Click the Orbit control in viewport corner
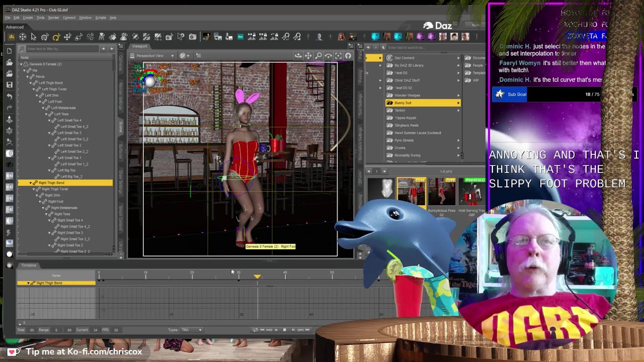The width and height of the screenshot is (644, 362). [x=298, y=56]
